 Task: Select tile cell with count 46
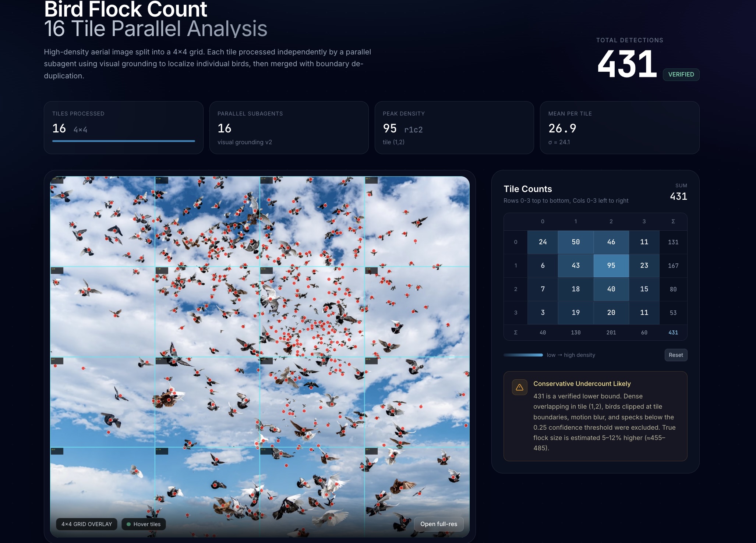coord(611,242)
